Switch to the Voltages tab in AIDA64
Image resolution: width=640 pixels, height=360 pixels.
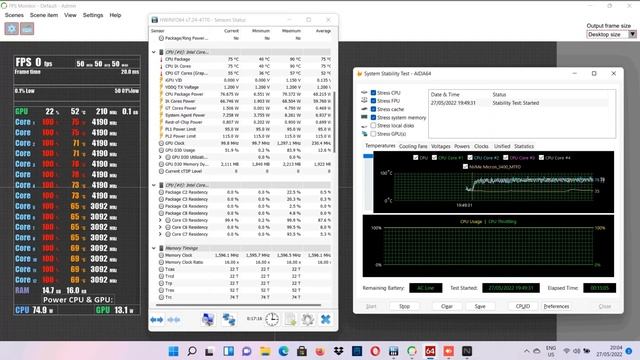pyautogui.click(x=441, y=146)
